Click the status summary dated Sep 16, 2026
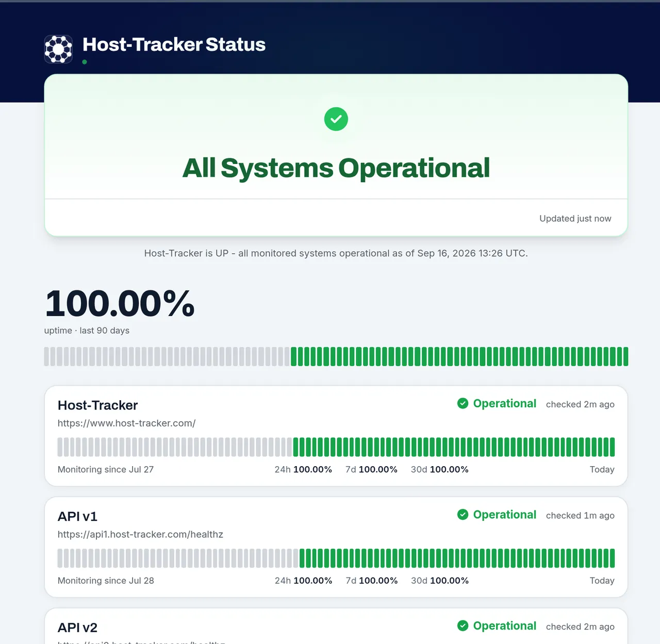This screenshot has width=660, height=644. (336, 253)
